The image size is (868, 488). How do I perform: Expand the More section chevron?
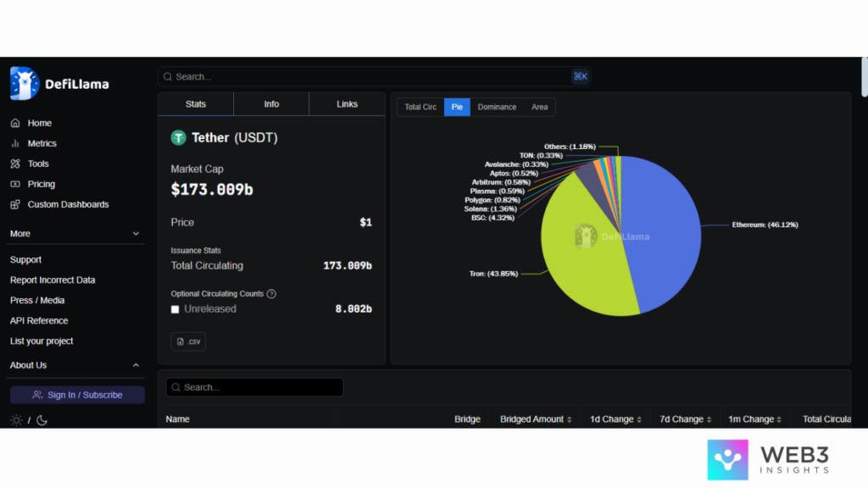pyautogui.click(x=136, y=234)
